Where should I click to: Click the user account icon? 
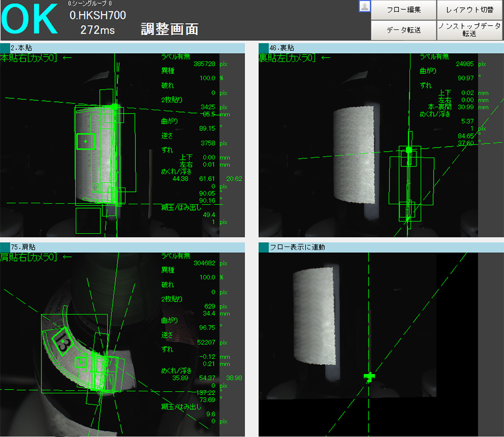click(x=365, y=6)
